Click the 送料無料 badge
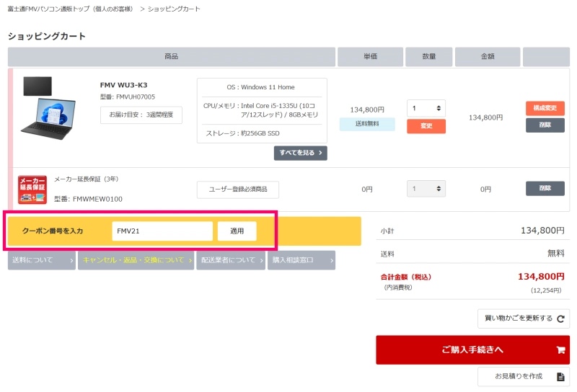The height and width of the screenshot is (392, 577). coord(367,124)
